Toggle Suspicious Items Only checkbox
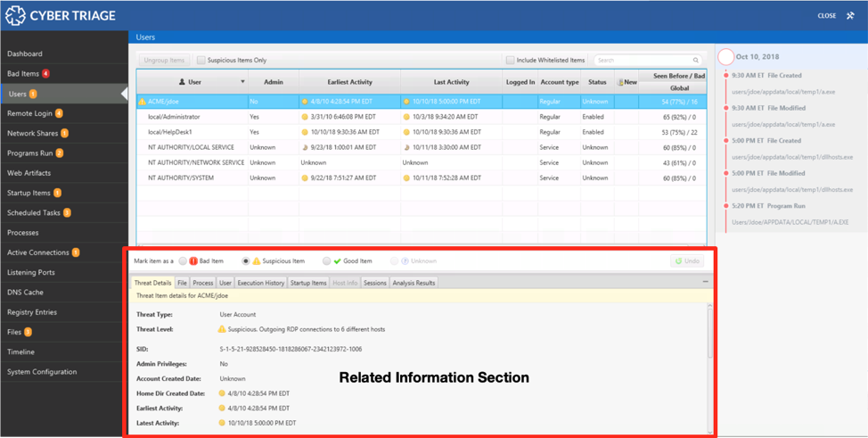The image size is (868, 438). [x=201, y=60]
